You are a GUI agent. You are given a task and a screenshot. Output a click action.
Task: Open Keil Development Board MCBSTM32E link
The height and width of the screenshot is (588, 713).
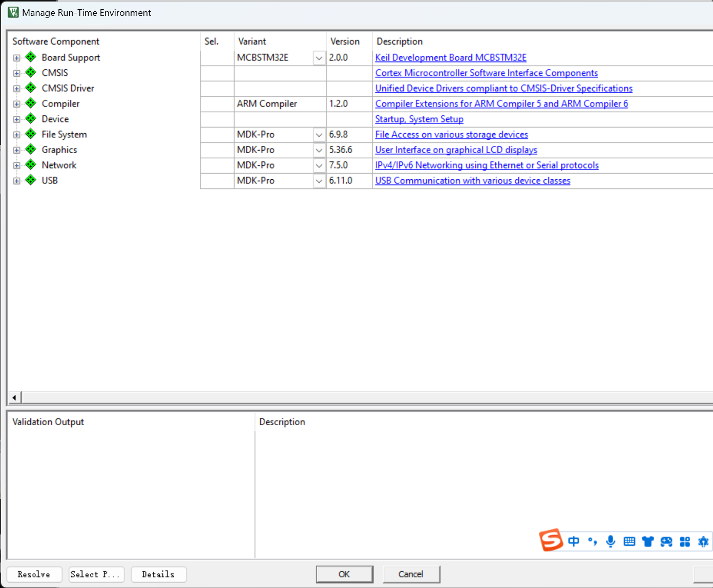coord(451,57)
